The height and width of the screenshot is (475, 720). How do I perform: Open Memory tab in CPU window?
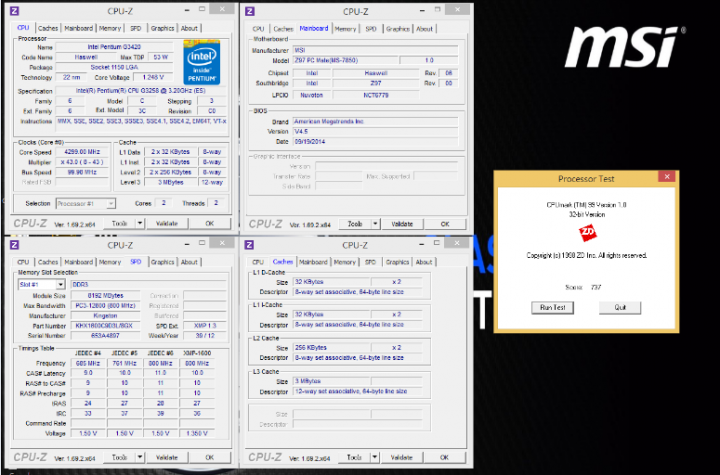110,28
